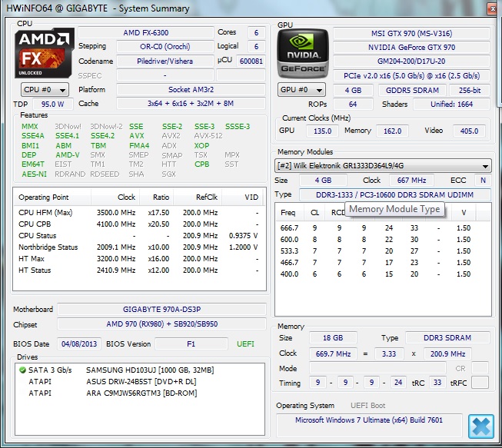Click the AES-NI feature label
502x448 pixels.
click(34, 174)
